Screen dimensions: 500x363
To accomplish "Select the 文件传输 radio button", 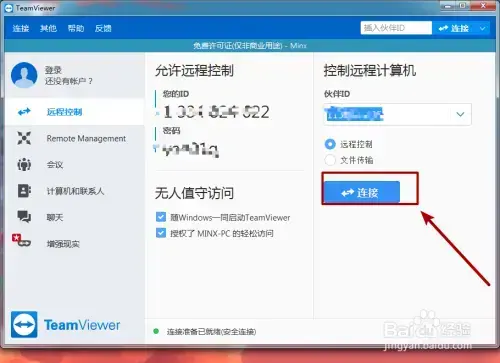I will (x=330, y=160).
